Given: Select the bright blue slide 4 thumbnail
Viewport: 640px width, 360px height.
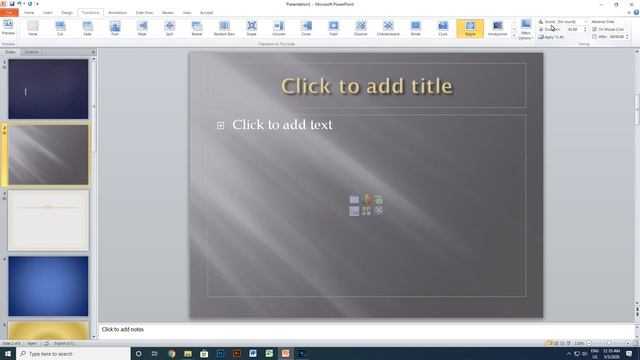Looking at the screenshot, I should click(x=48, y=286).
